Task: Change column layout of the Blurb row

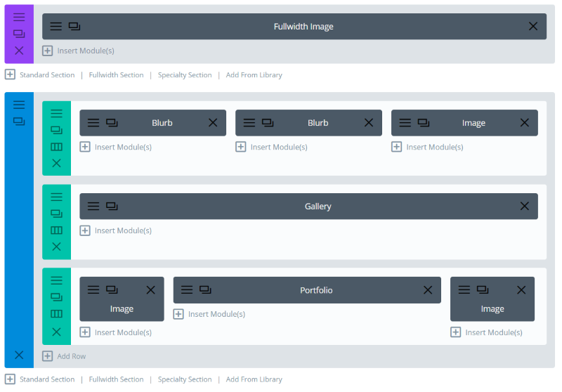Action: (x=56, y=147)
